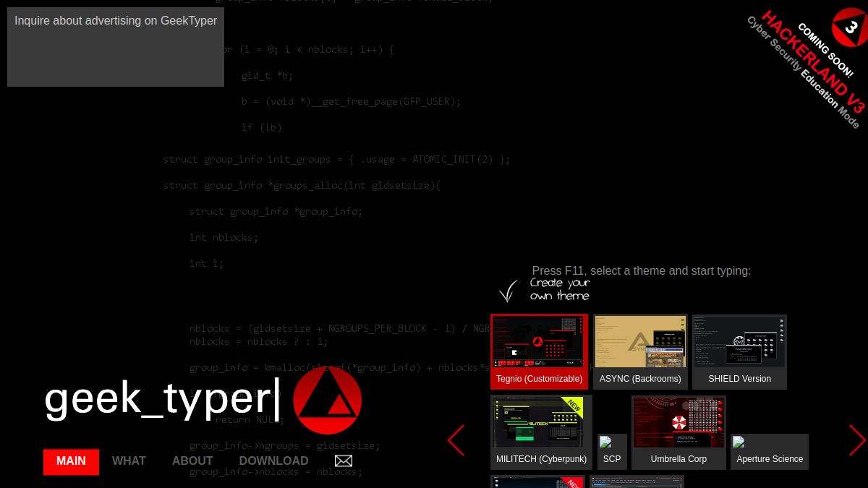The height and width of the screenshot is (488, 868).
Task: Show next themes with right arrow
Action: pos(857,440)
